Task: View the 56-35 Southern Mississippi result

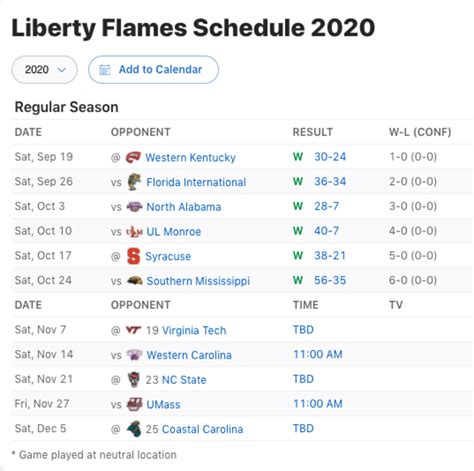Action: [330, 280]
